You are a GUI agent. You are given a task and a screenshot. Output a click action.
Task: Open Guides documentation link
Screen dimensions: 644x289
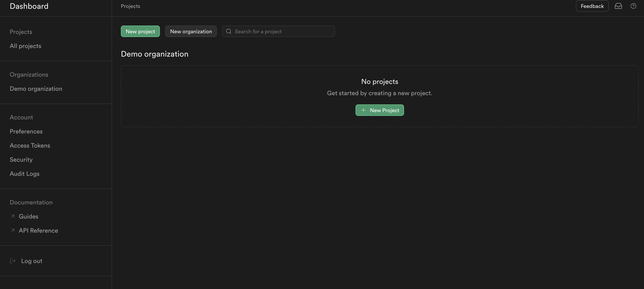pyautogui.click(x=28, y=216)
